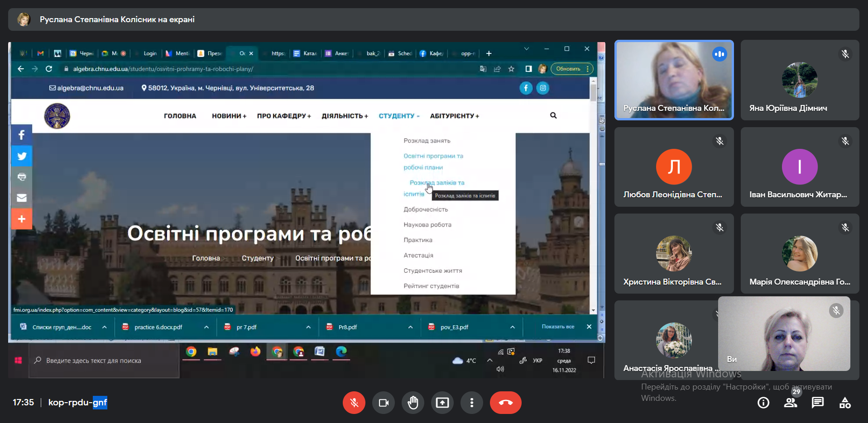
Task: Expand options for pov_E3.pdf download
Action: pyautogui.click(x=513, y=327)
